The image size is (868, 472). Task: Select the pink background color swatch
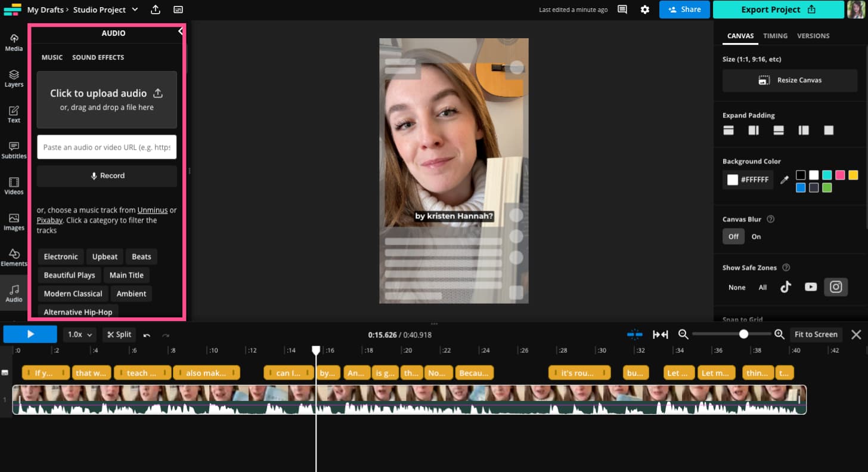[x=840, y=175]
